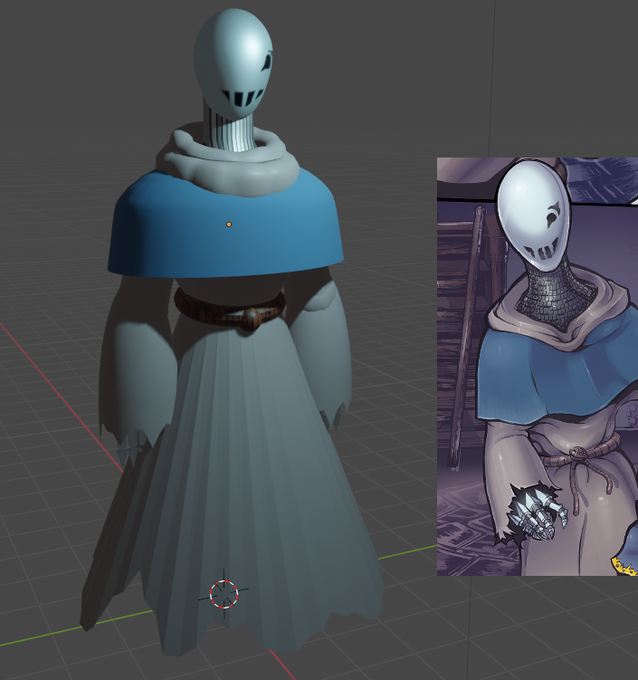Click the orange origin dot on blue cape
Viewport: 638px width, 680px height.
click(229, 224)
